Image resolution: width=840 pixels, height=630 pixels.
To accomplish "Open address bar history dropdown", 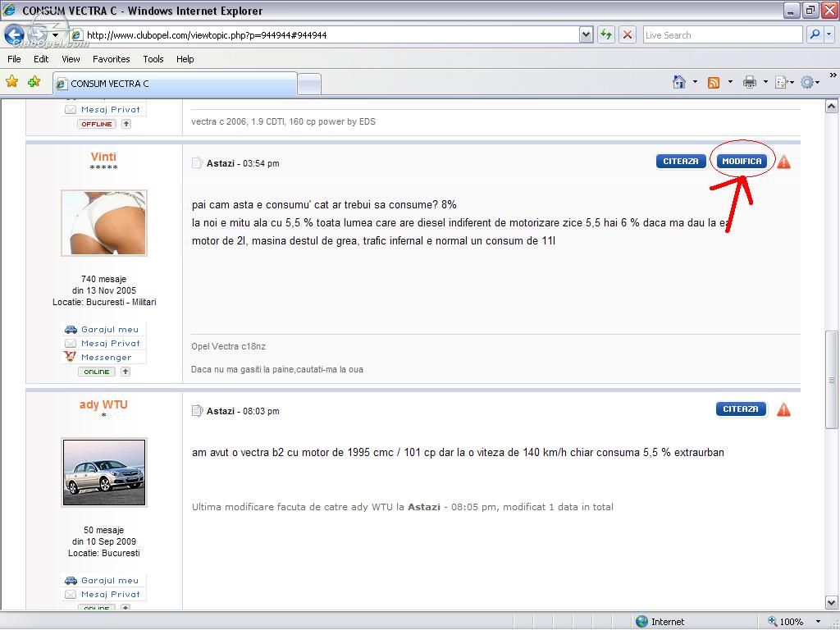I will (586, 34).
